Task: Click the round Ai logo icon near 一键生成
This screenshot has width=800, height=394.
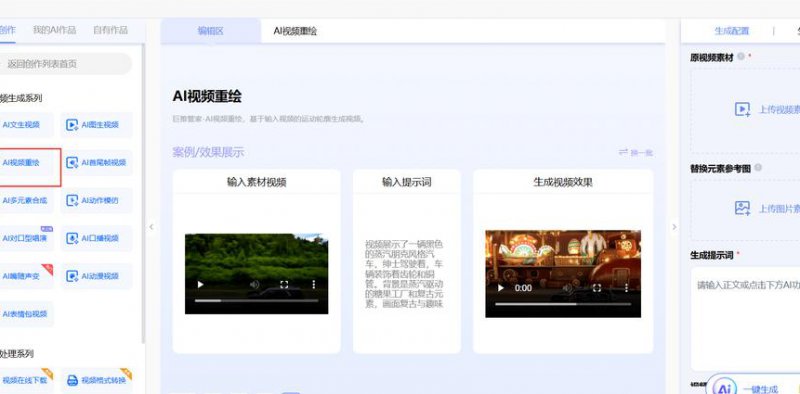Action: tap(724, 388)
